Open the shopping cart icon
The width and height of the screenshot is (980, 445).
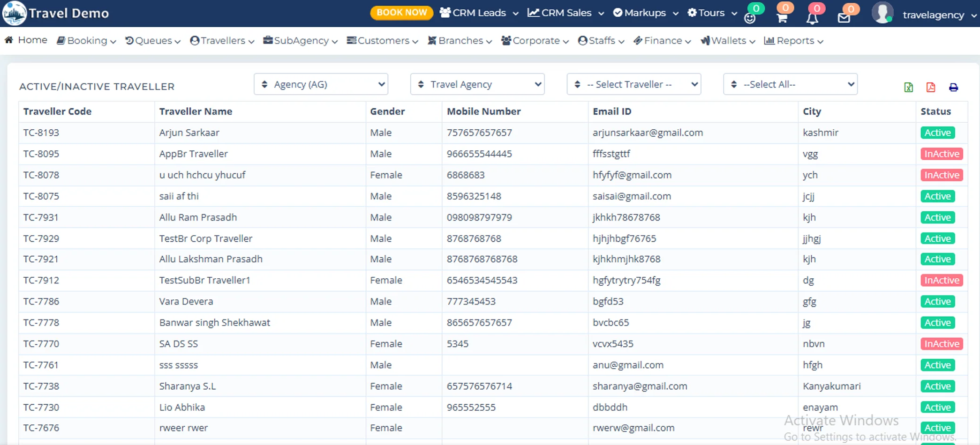782,18
